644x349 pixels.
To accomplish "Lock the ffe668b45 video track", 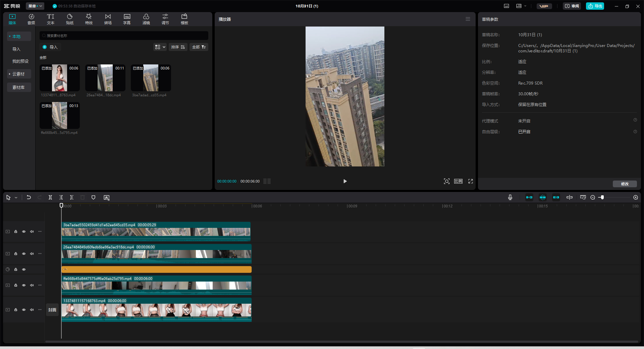I will 16,285.
